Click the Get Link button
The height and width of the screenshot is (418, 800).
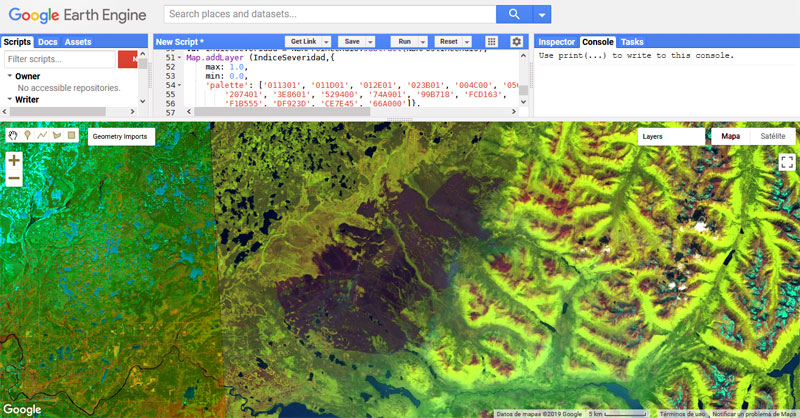pos(304,42)
